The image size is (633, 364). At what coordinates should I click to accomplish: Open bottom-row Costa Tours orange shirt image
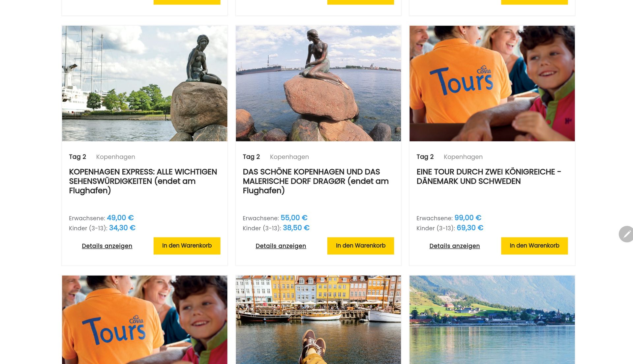pyautogui.click(x=145, y=320)
